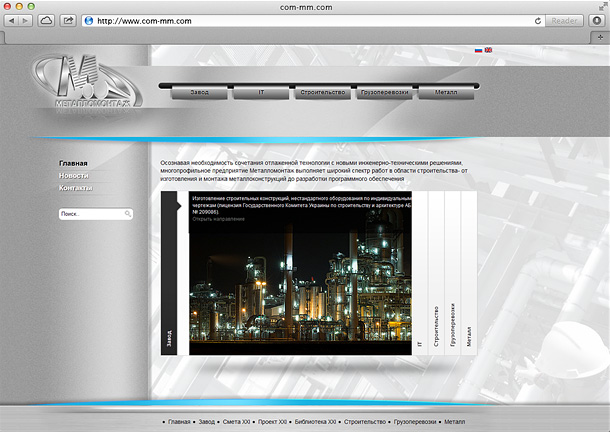
Task: Open the iCloud tabs cloud icon
Action: (x=46, y=21)
